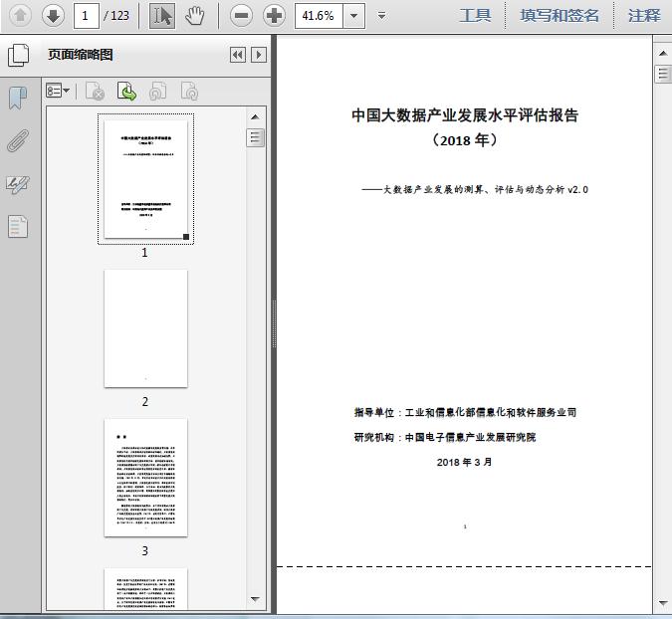Open the bookmarks panel icon
Image resolution: width=672 pixels, height=619 pixels.
18,98
